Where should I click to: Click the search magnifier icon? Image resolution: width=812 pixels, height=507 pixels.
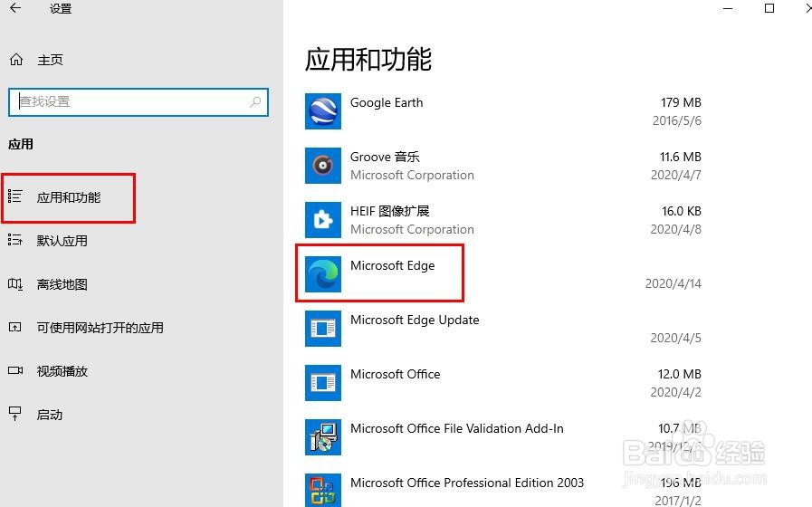[255, 101]
